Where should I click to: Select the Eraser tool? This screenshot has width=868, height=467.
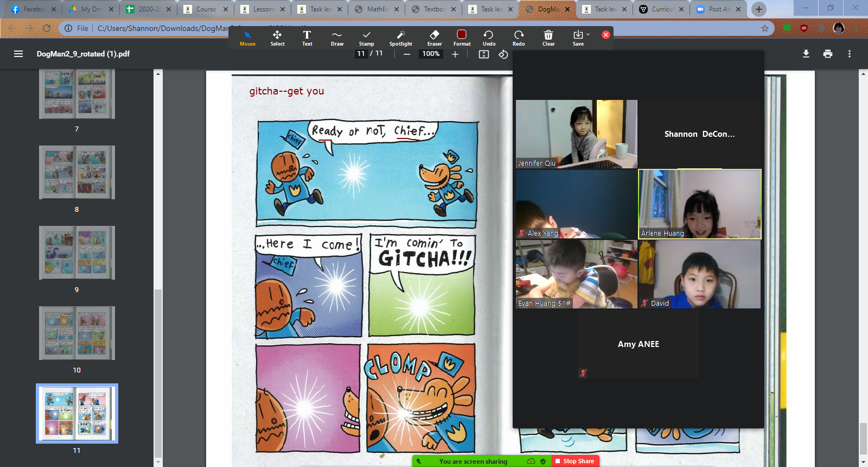[435, 38]
